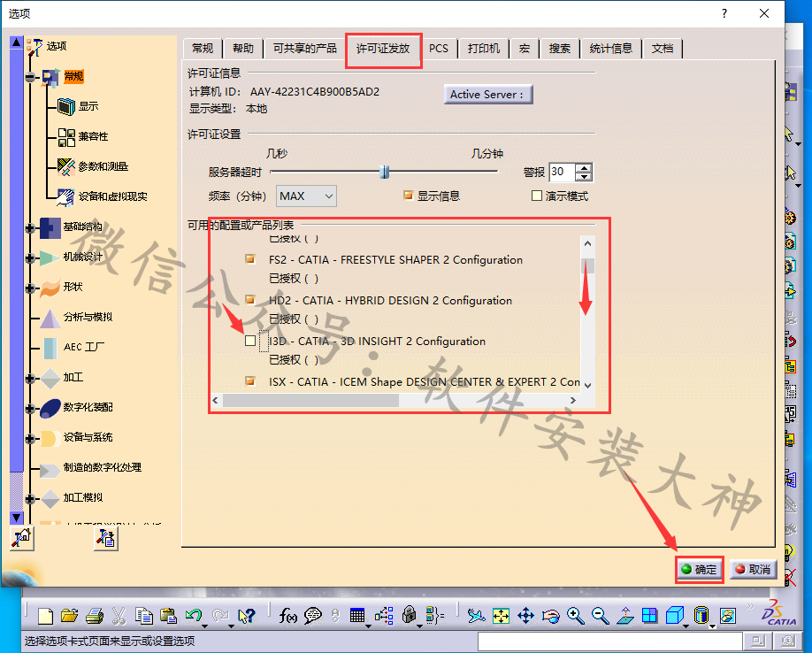The width and height of the screenshot is (812, 653).
Task: Click the padlock icon in toolbar
Action: [410, 615]
